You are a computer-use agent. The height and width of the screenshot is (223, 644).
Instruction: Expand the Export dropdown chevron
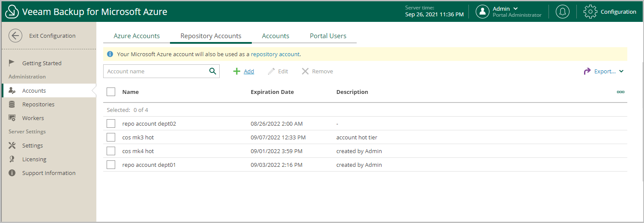pyautogui.click(x=621, y=72)
